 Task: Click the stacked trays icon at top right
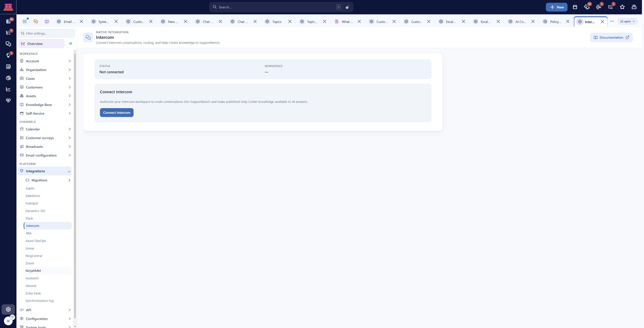coord(634,7)
